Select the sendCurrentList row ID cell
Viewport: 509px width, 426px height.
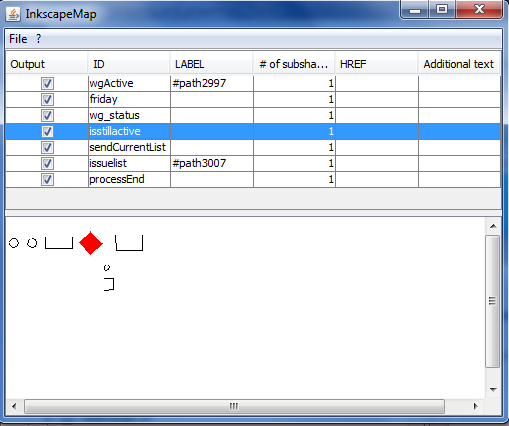pos(129,147)
